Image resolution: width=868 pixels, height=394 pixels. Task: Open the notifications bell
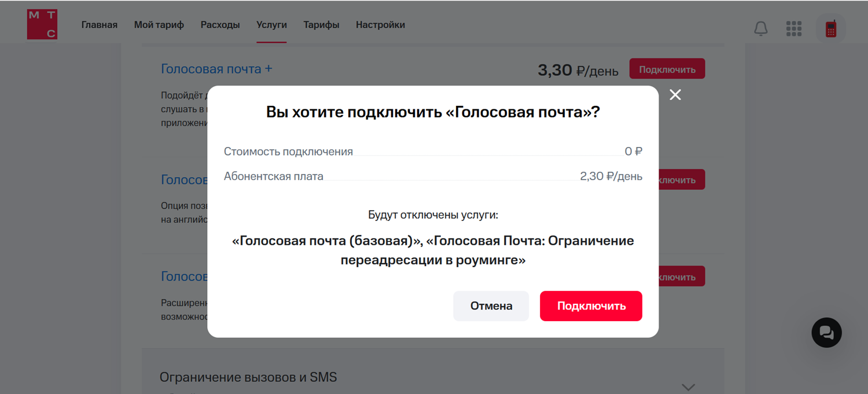pos(761,28)
